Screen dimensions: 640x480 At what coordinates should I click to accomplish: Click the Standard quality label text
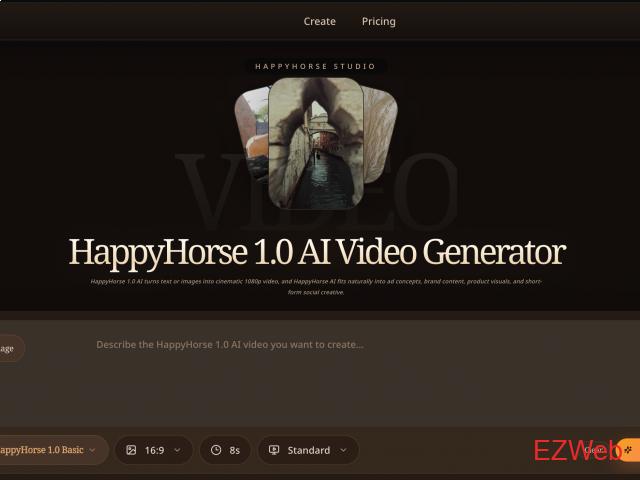pyautogui.click(x=308, y=450)
